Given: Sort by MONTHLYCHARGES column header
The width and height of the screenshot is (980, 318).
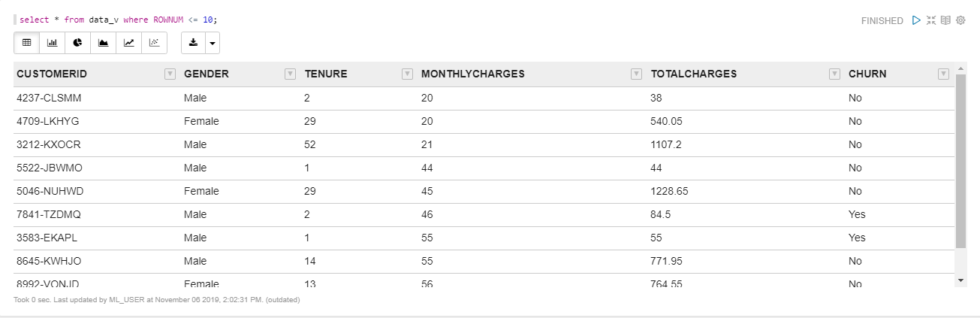Looking at the screenshot, I should pyautogui.click(x=473, y=74).
